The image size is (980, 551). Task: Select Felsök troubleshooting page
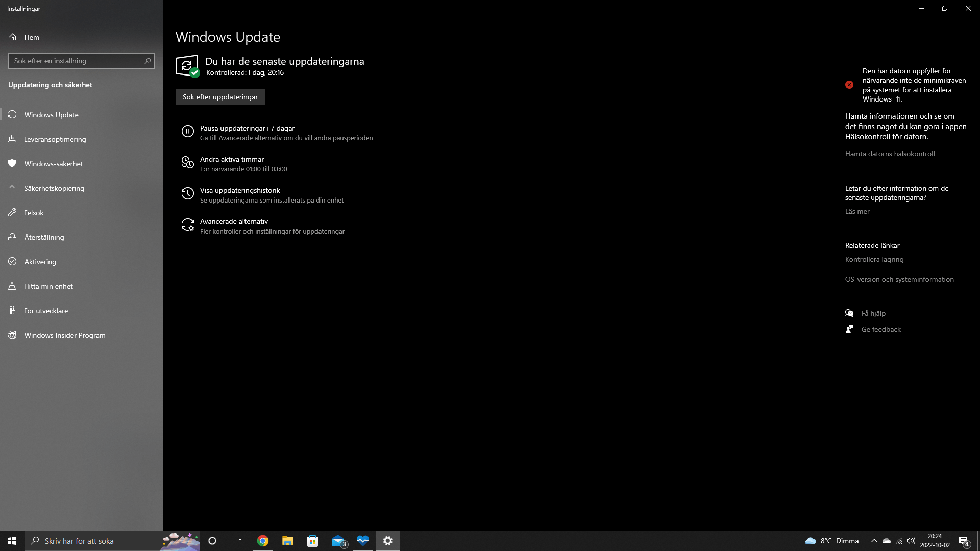tap(82, 213)
